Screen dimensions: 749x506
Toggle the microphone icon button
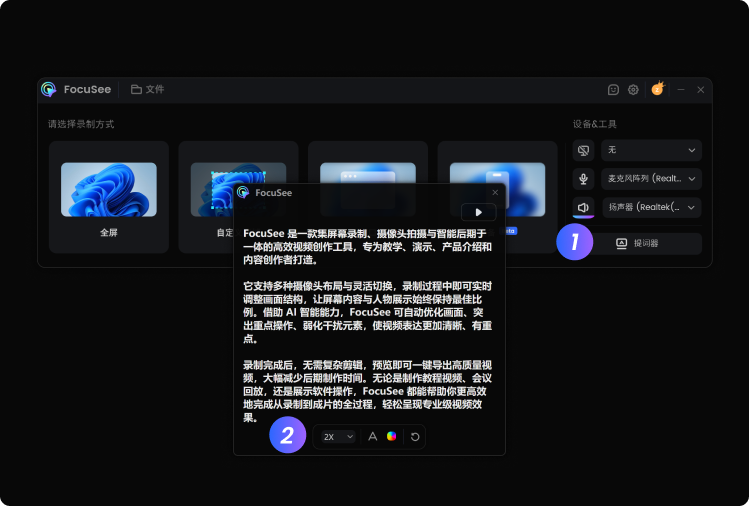click(x=583, y=179)
